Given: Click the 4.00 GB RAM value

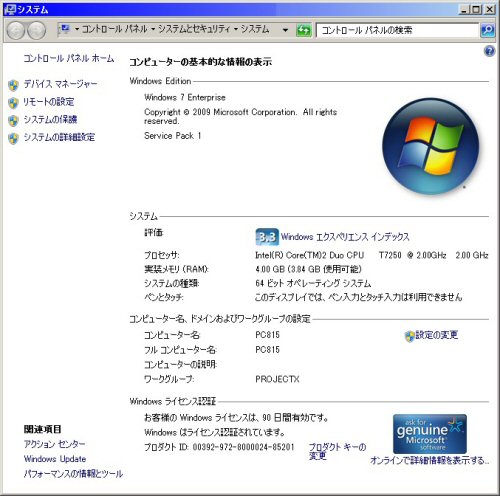Looking at the screenshot, I should (x=308, y=269).
